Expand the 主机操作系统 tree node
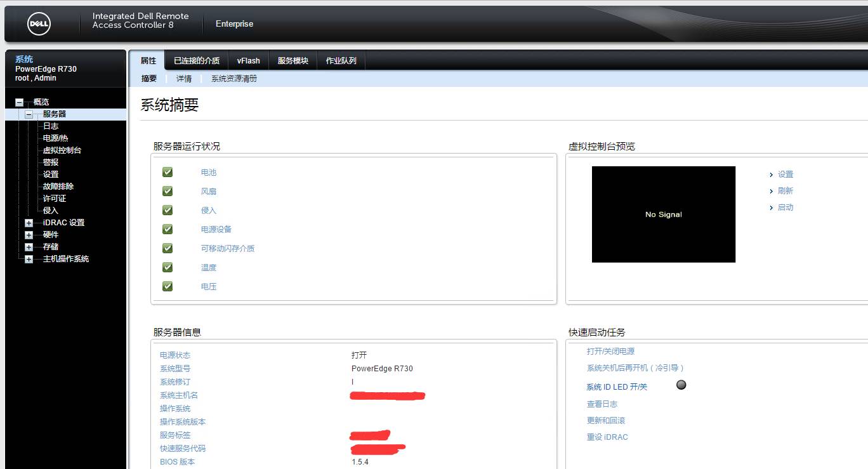The image size is (868, 469). click(x=29, y=259)
